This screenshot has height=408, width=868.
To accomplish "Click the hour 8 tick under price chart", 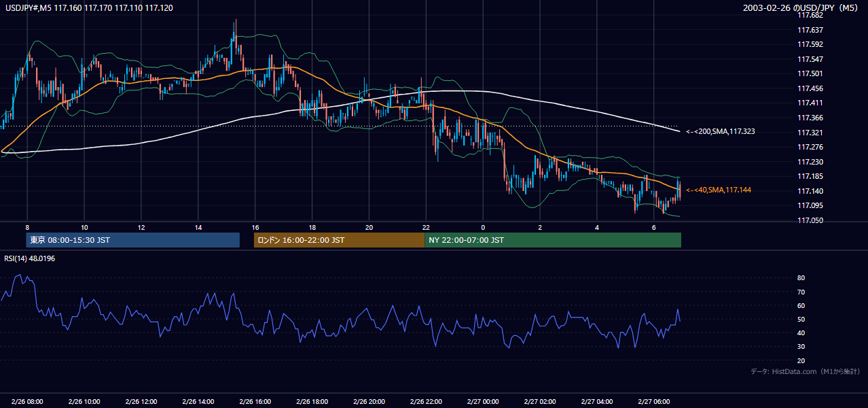I will [27, 226].
